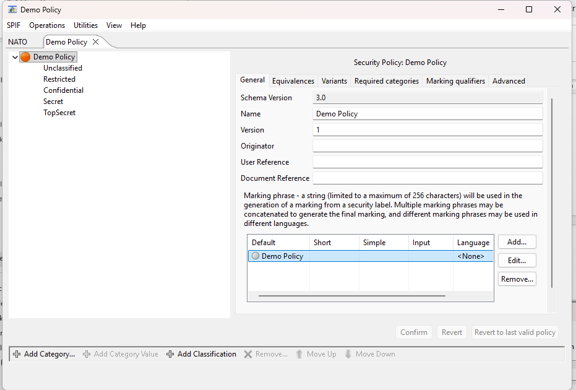Maximize the Demo Policy window

[529, 10]
